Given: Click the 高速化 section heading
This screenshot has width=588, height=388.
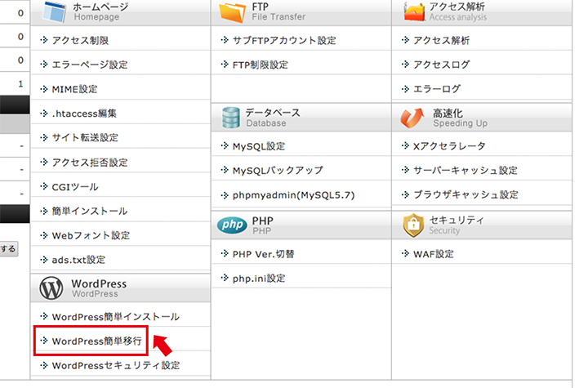Looking at the screenshot, I should click(x=448, y=113).
